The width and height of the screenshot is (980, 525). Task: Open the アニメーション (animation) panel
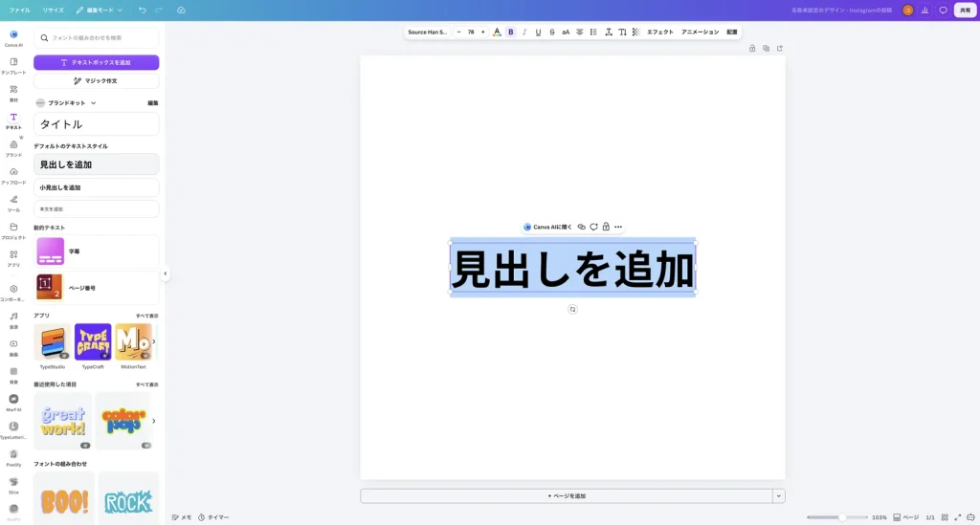pos(700,32)
